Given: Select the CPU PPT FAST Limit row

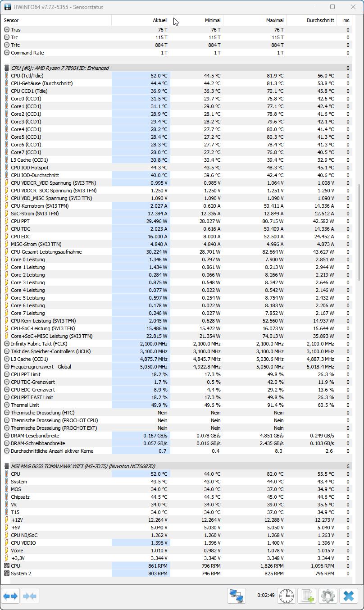Looking at the screenshot, I should (177, 397).
